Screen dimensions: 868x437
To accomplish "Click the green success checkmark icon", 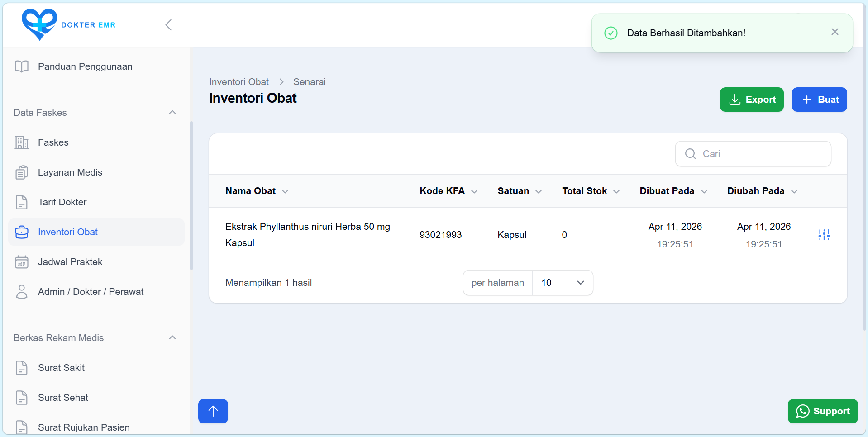I will [x=611, y=33].
